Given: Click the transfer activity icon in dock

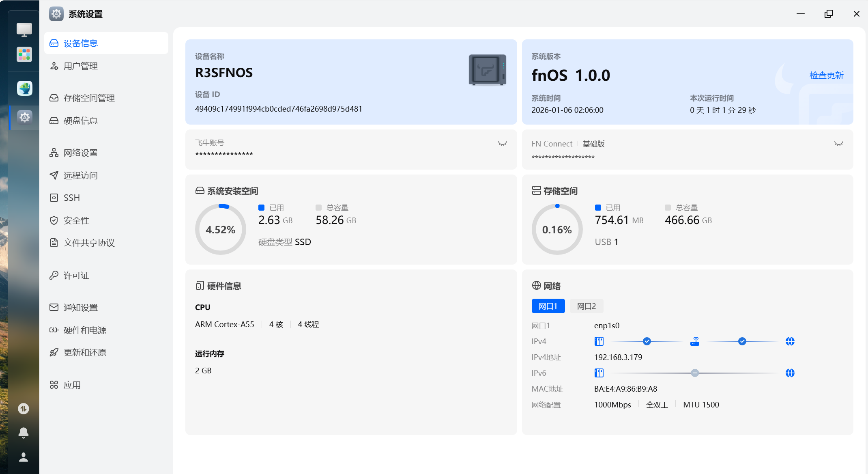Looking at the screenshot, I should pos(24,409).
